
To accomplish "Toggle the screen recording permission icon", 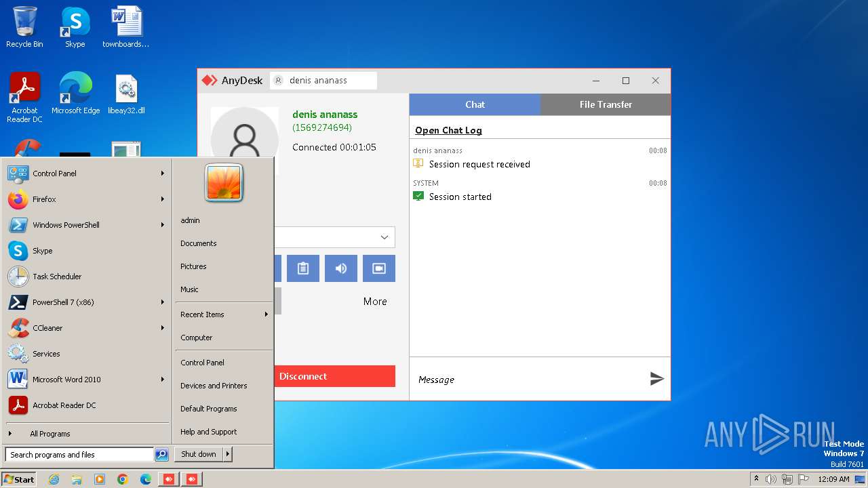I will 379,268.
